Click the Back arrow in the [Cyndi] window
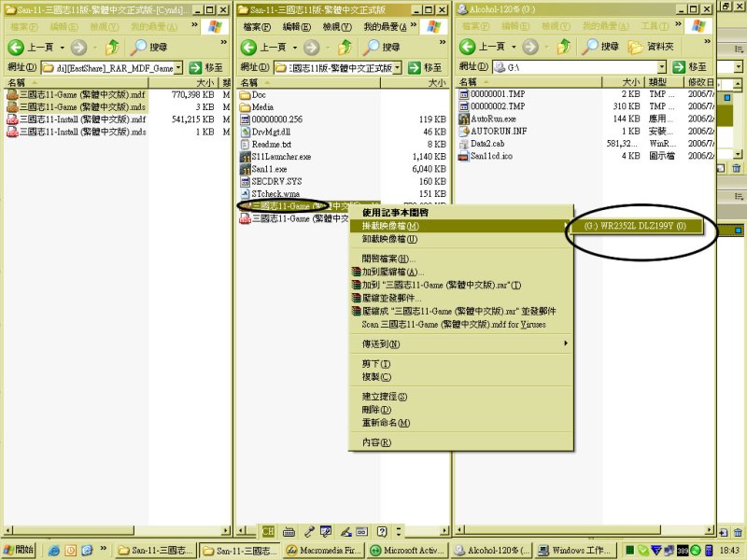The width and height of the screenshot is (747, 560). 16,48
